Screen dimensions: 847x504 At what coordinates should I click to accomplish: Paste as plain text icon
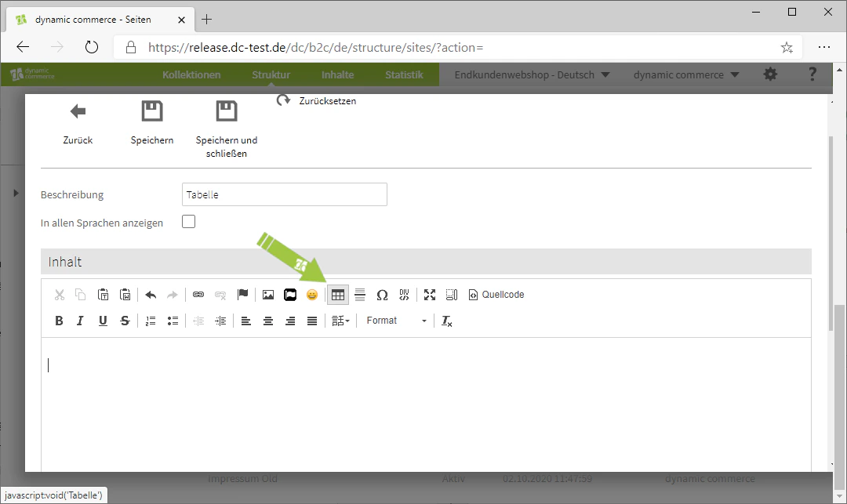[103, 295]
